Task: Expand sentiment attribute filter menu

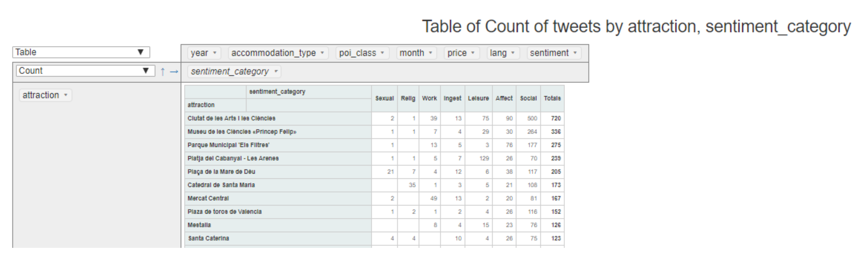Action: (575, 53)
